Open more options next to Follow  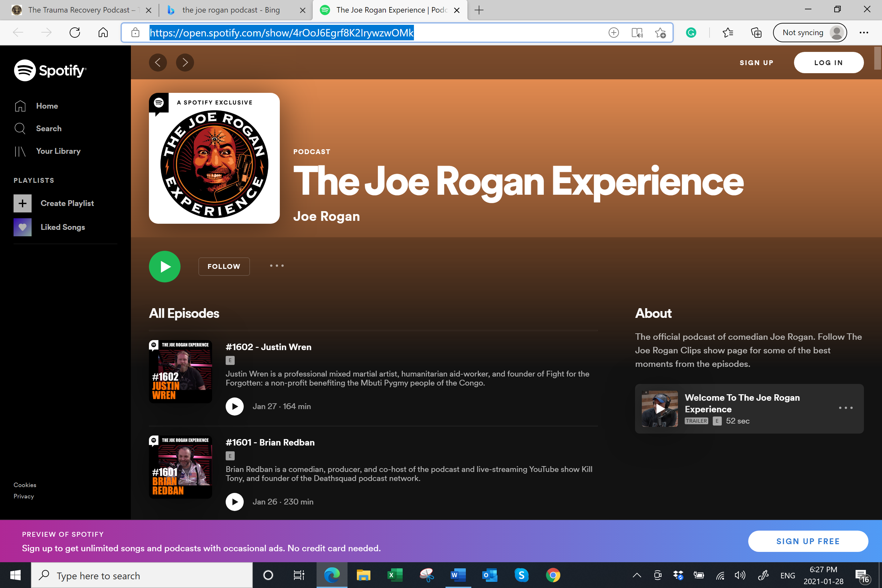click(277, 266)
